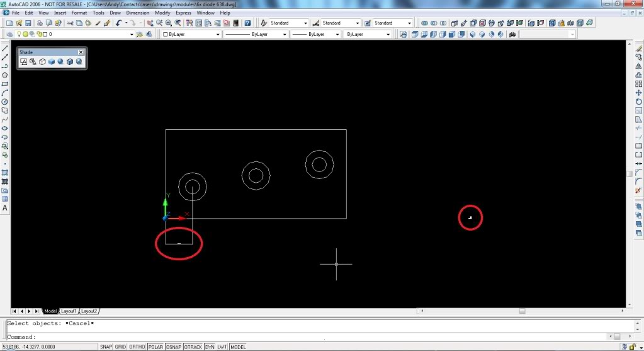Image resolution: width=644 pixels, height=351 pixels.
Task: Open the Layer Properties Manager icon
Action: pos(9,34)
